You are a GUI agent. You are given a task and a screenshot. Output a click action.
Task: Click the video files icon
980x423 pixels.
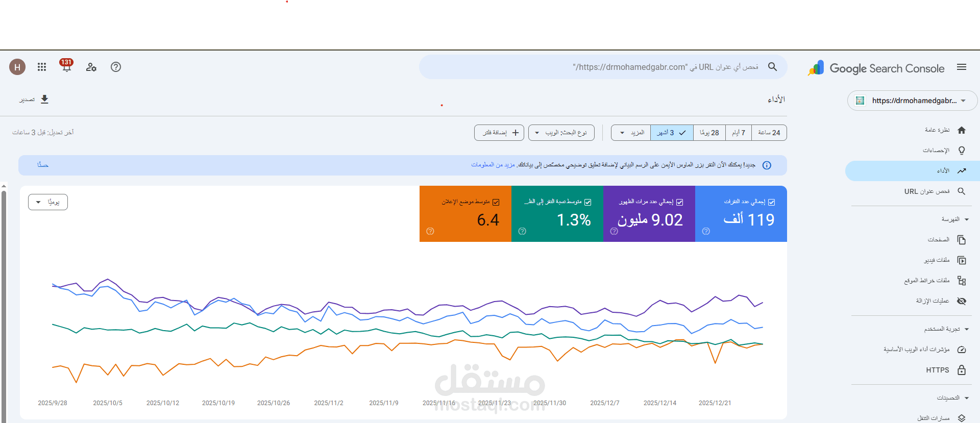[x=962, y=260]
